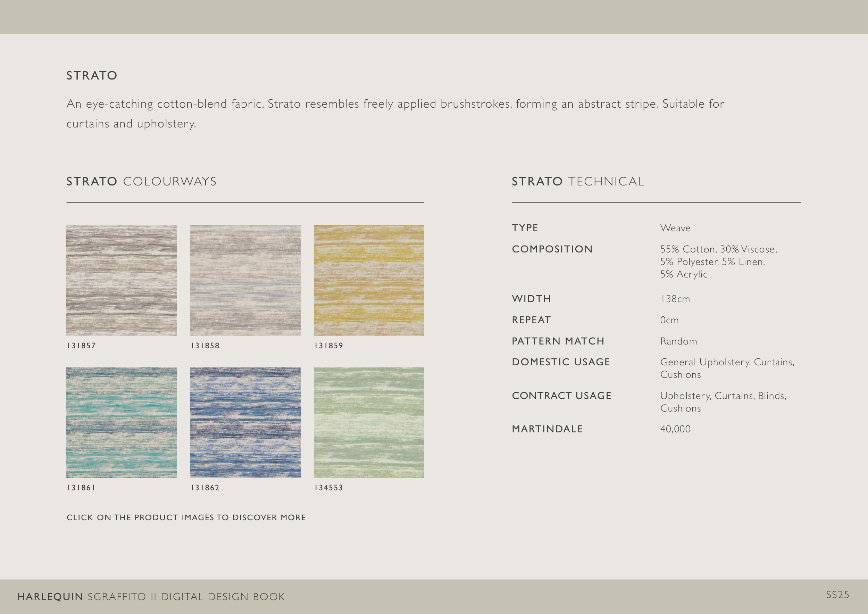868x614 pixels.
Task: Open the yellow 131859 fabric swatch
Action: [x=369, y=280]
